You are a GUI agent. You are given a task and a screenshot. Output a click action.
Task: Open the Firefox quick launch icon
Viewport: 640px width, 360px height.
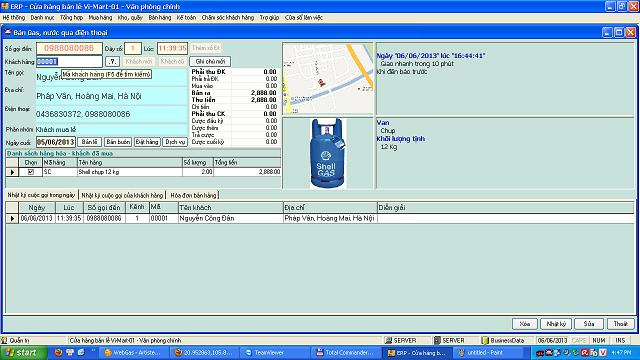[x=58, y=353]
